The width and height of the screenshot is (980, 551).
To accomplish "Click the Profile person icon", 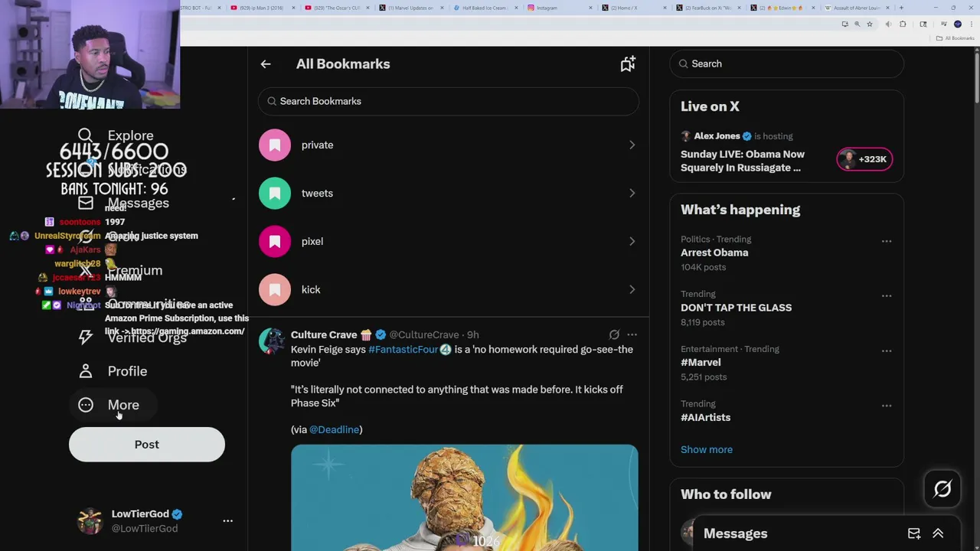I will pos(86,371).
